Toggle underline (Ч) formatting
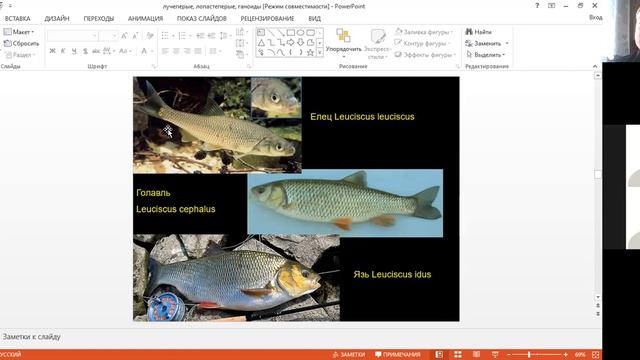Image resolution: width=640 pixels, height=360 pixels. click(74, 51)
